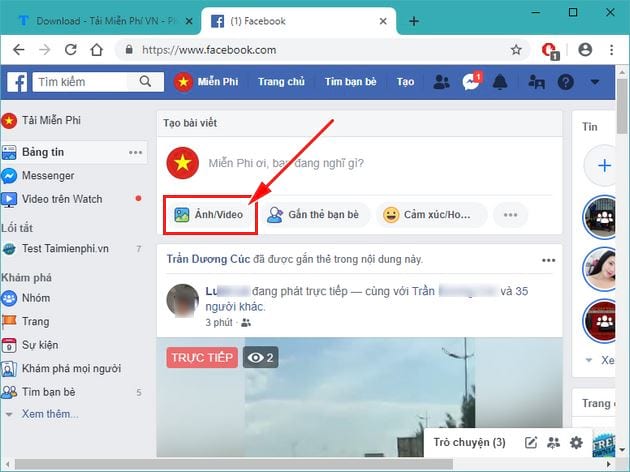The height and width of the screenshot is (472, 630).
Task: Open the post options menu beside Trần Dương Cúc
Action: (x=548, y=260)
